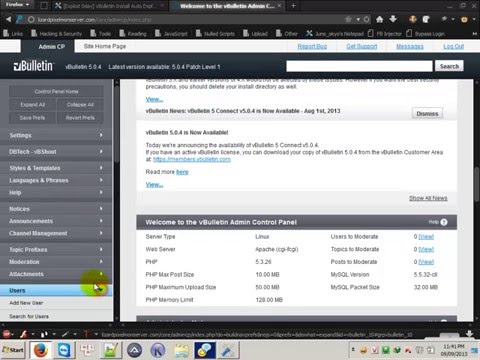Open the Other bookmark folder
The height and width of the screenshot is (360, 480).
(x=287, y=34)
